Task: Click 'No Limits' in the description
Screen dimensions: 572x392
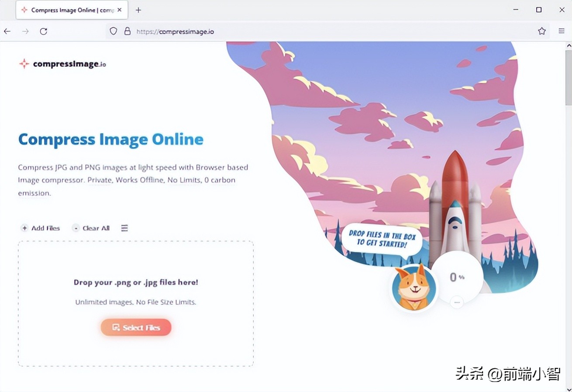Action: (x=184, y=180)
